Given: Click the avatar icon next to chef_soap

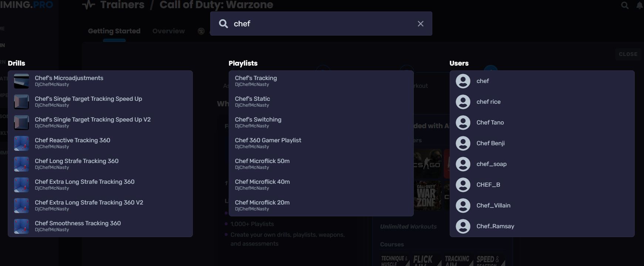Looking at the screenshot, I should click(x=463, y=164).
